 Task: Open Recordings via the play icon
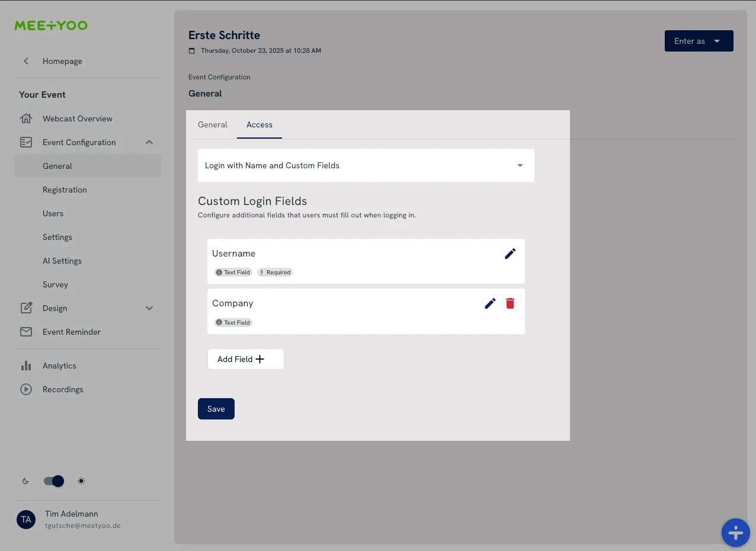(x=26, y=389)
